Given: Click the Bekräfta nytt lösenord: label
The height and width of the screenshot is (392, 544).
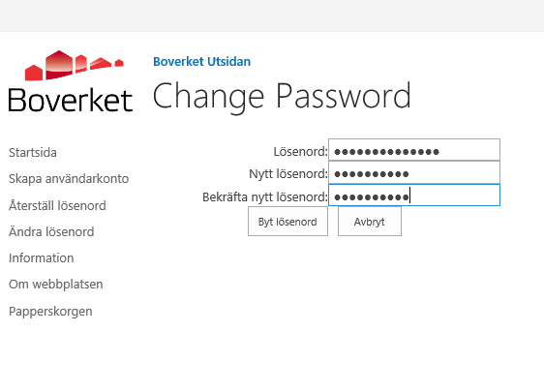Looking at the screenshot, I should [x=265, y=197].
